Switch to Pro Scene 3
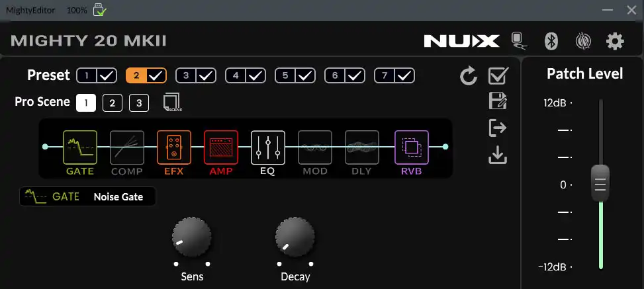 tap(139, 103)
